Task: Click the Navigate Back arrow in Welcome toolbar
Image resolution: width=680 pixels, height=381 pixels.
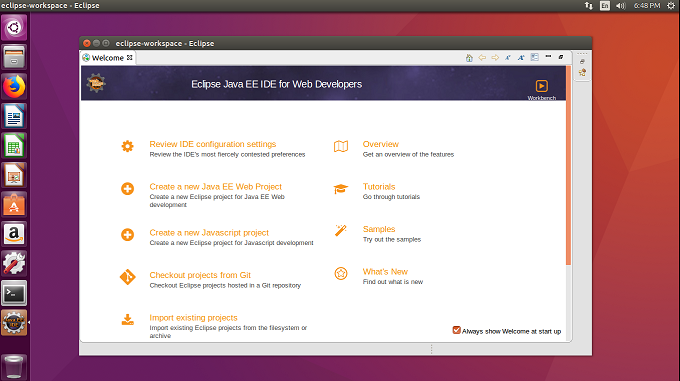Action: (x=482, y=58)
